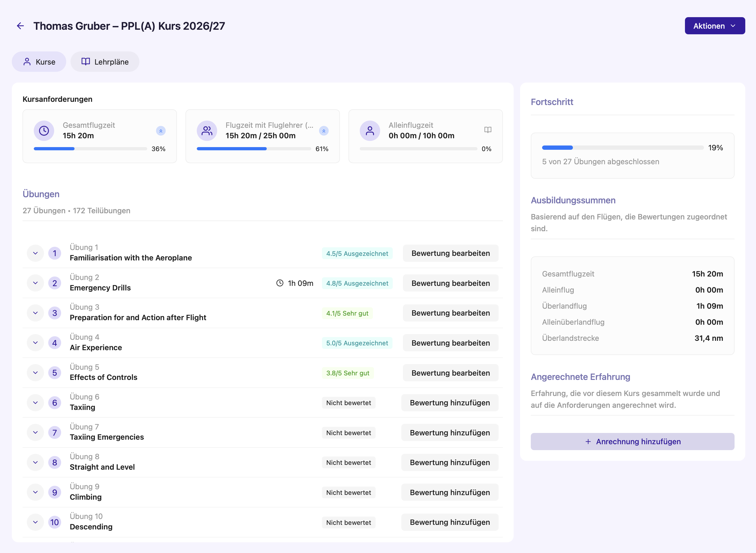
Task: Expand Übung 5 Effects of Controls
Action: pos(35,373)
